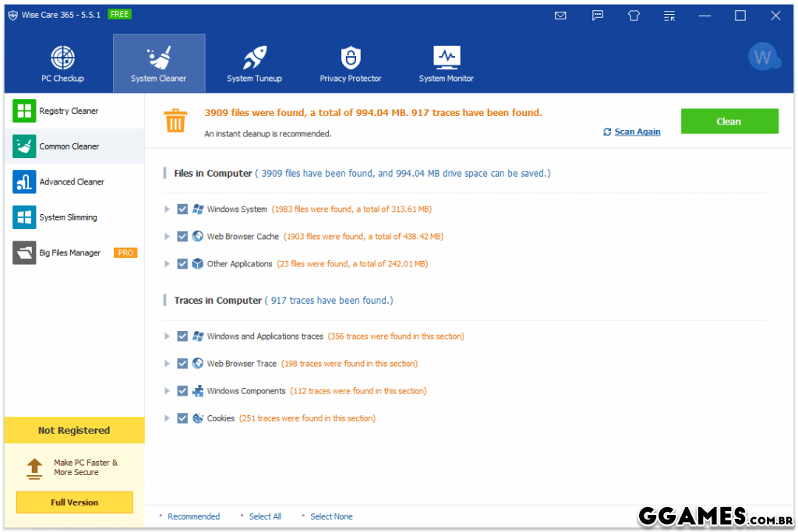Disable the Cookies checkbox

[182, 418]
